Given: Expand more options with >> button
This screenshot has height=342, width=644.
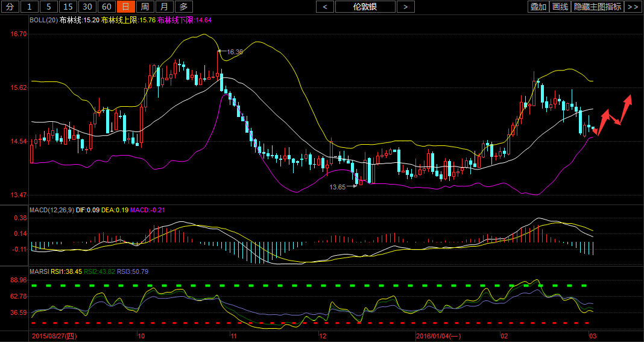Looking at the screenshot, I should 633,7.
